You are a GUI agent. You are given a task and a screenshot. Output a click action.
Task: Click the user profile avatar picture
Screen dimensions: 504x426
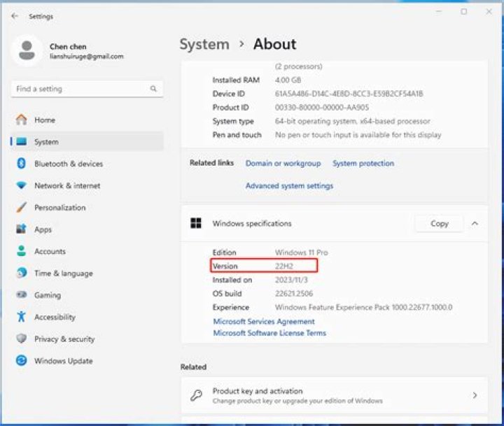pyautogui.click(x=27, y=50)
